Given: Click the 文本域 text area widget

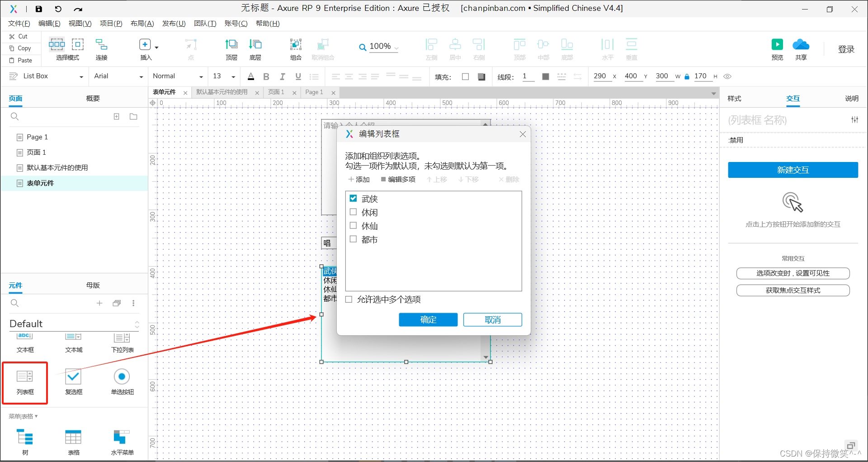Looking at the screenshot, I should click(x=73, y=343).
